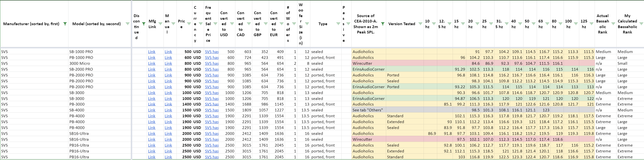
Task: Open the Currency column filter
Action: coord(200,24)
